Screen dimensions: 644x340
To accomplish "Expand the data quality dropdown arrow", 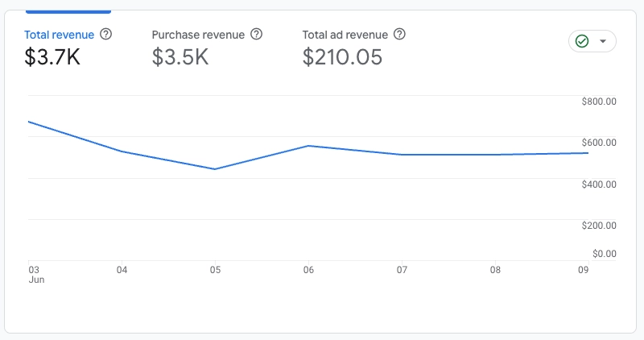I will pos(603,41).
